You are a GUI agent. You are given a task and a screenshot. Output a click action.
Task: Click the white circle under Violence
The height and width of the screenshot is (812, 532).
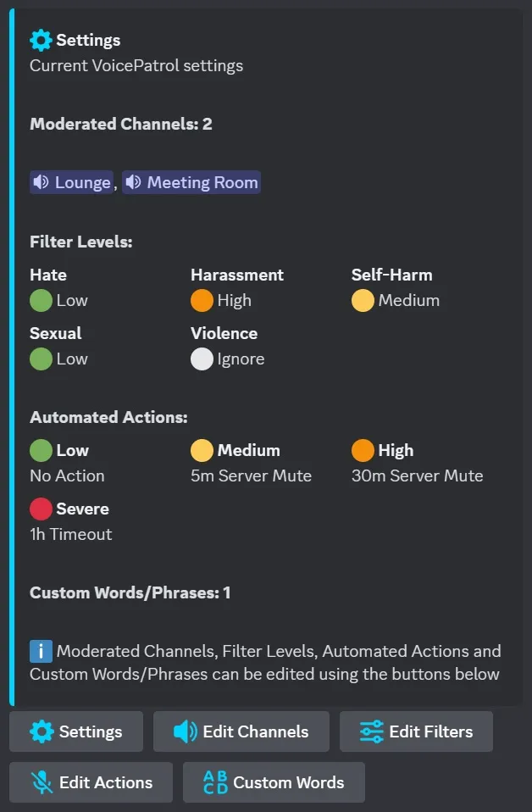pos(202,359)
